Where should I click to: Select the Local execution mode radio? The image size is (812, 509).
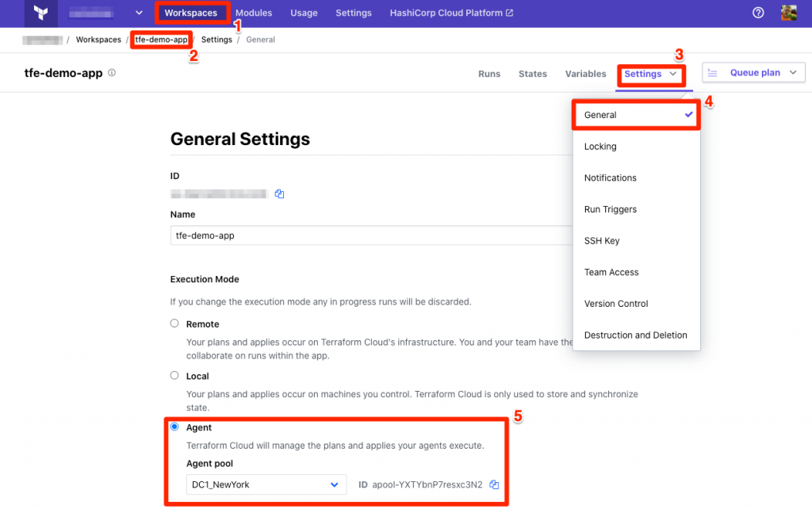click(174, 375)
